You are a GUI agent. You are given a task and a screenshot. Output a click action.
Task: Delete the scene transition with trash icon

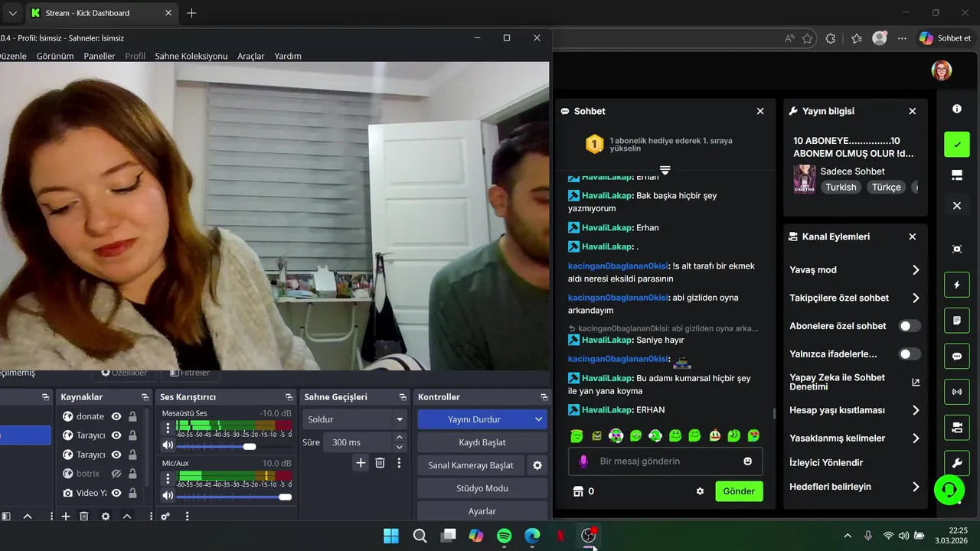pyautogui.click(x=380, y=462)
